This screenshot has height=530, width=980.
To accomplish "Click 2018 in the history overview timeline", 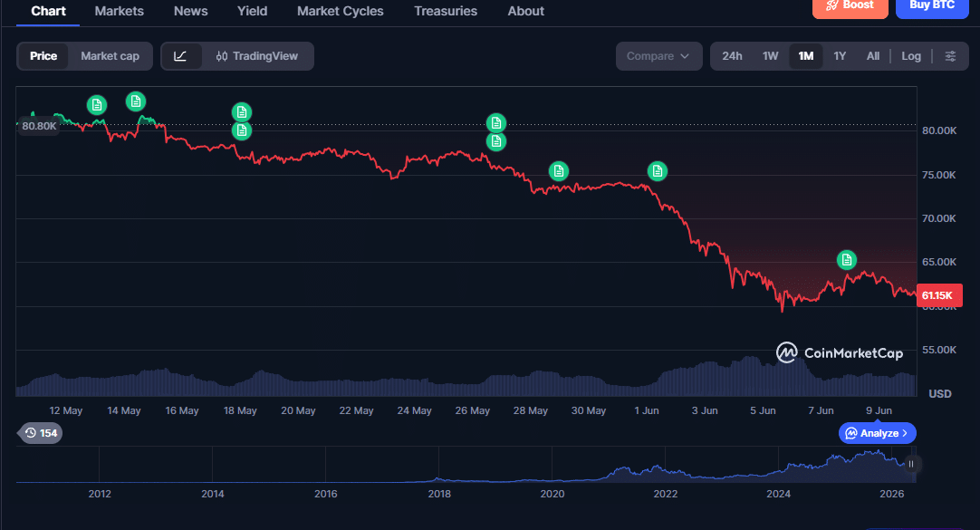I will click(x=439, y=494).
